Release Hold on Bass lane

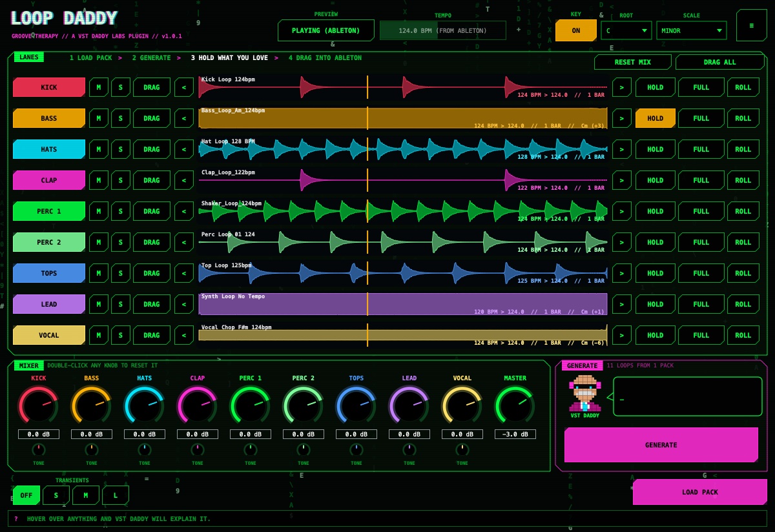656,118
